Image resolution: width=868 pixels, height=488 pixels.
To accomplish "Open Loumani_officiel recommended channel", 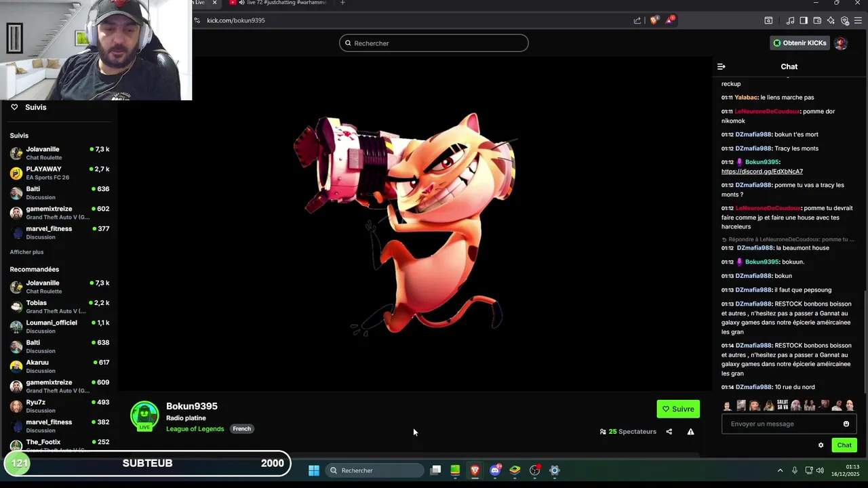I will pyautogui.click(x=59, y=326).
